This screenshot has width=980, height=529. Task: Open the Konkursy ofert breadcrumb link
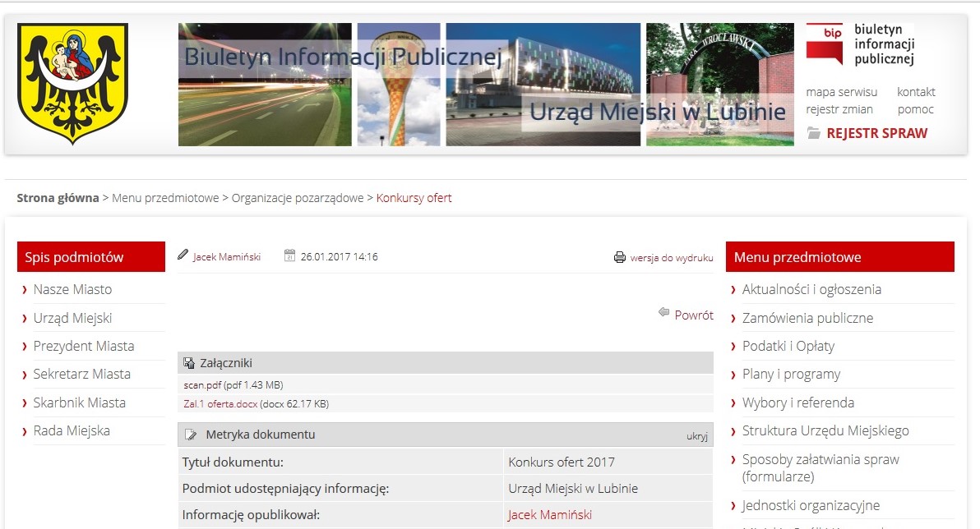tap(414, 198)
